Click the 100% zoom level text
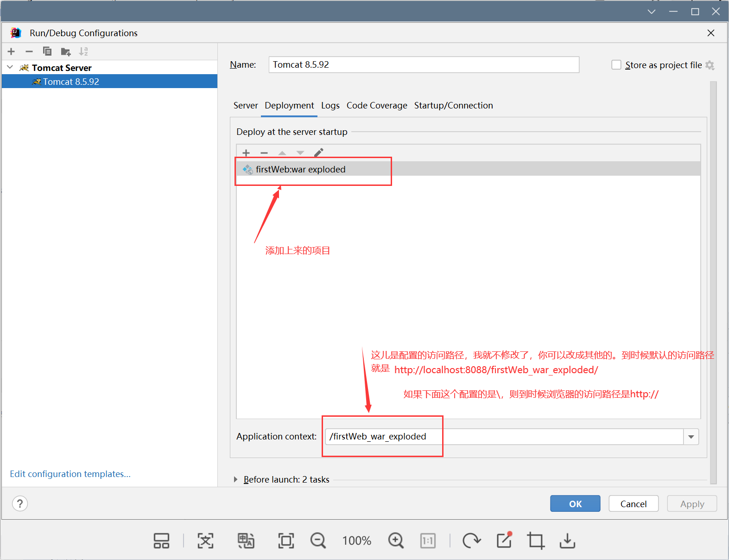This screenshot has width=729, height=560. point(357,541)
